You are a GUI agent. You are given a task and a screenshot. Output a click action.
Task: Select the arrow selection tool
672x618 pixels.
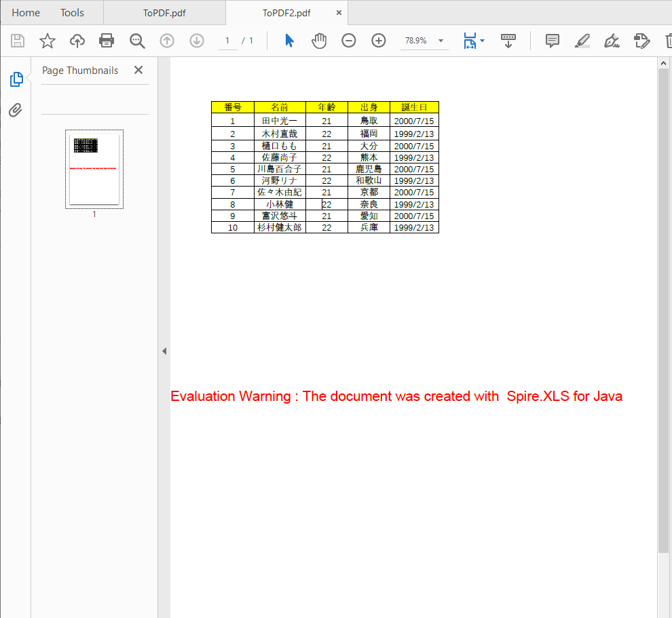[x=289, y=41]
